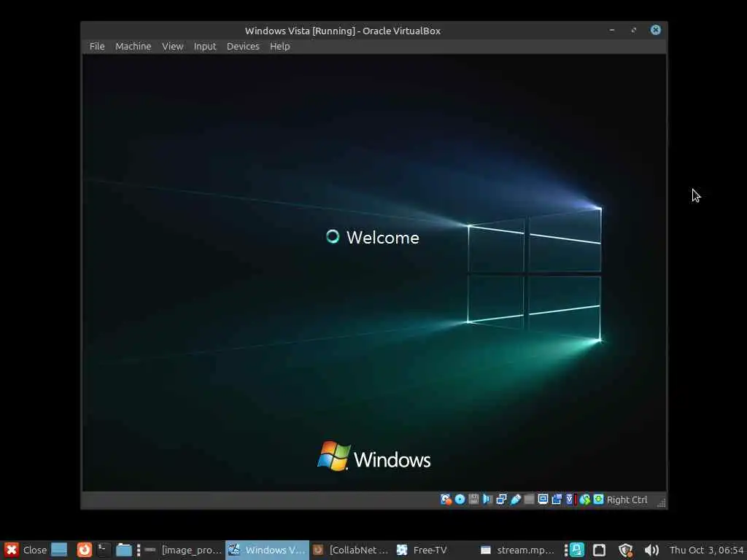Screen dimensions: 747x560
Task: Click the white square tray icon
Action: [600, 550]
